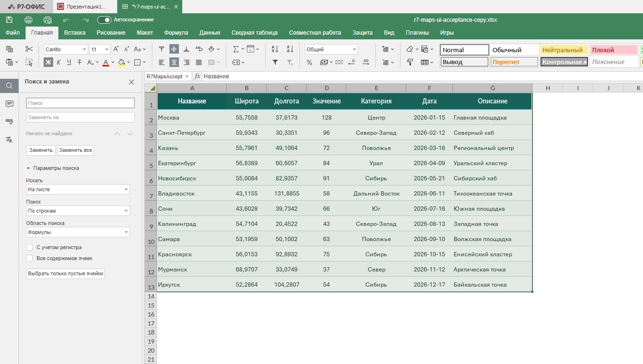
Task: Check 'С учетом регистра' option
Action: [29, 247]
